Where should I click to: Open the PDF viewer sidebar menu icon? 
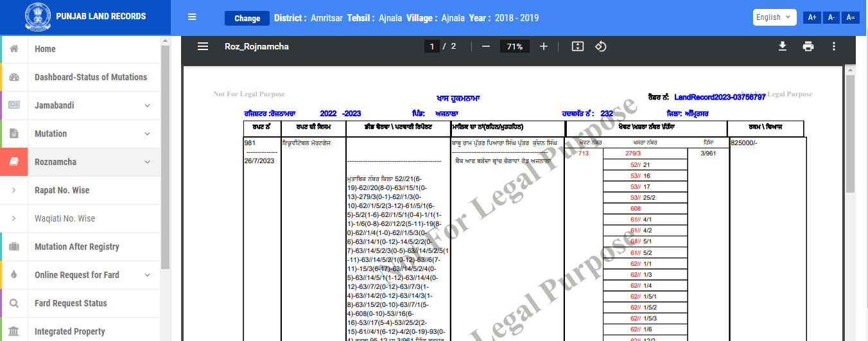(x=203, y=46)
